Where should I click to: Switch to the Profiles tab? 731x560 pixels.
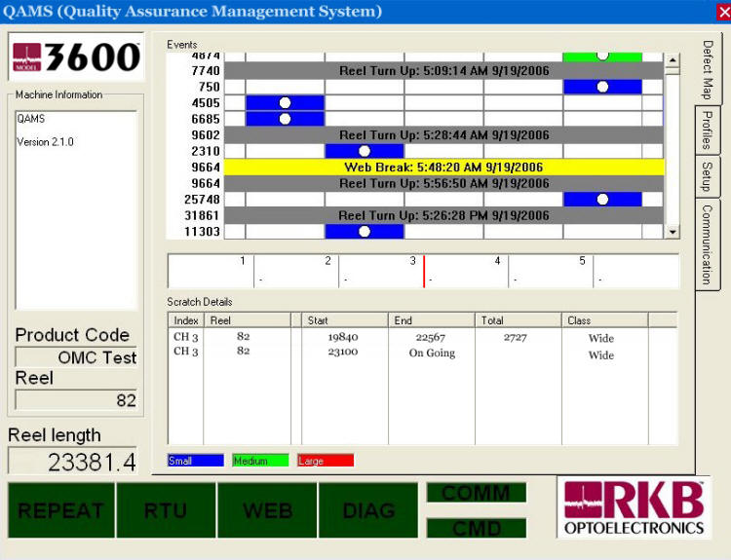[x=707, y=131]
